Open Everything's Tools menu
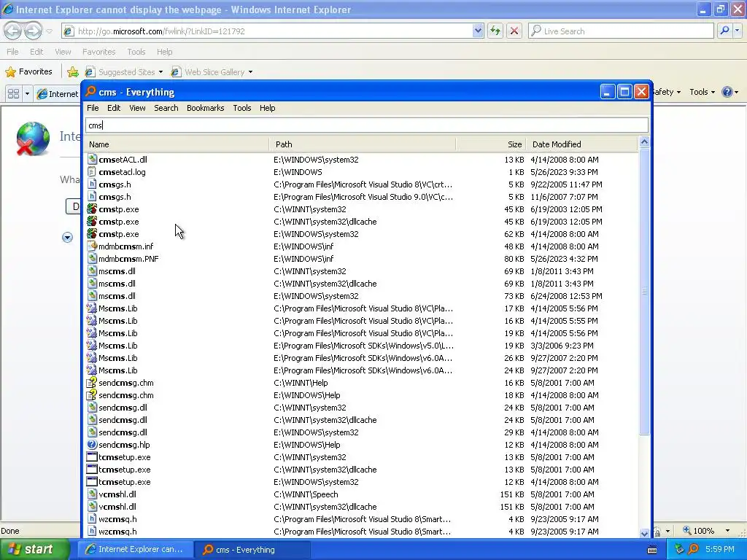 click(242, 108)
